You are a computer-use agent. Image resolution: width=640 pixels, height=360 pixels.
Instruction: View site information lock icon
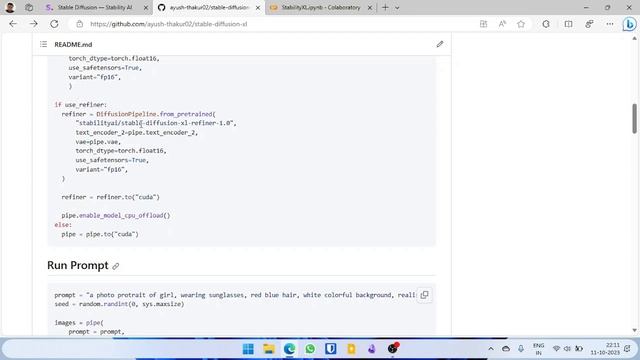[x=80, y=24]
